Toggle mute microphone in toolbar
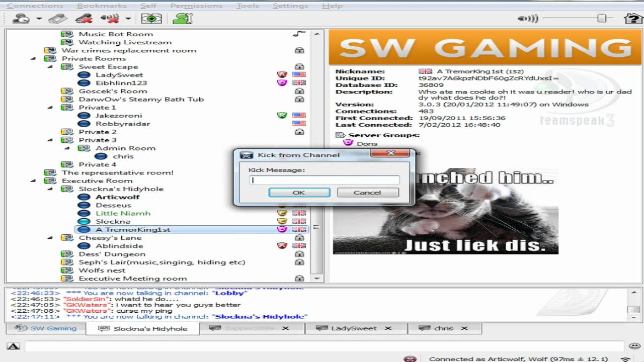This screenshot has width=644, height=362. (84, 19)
